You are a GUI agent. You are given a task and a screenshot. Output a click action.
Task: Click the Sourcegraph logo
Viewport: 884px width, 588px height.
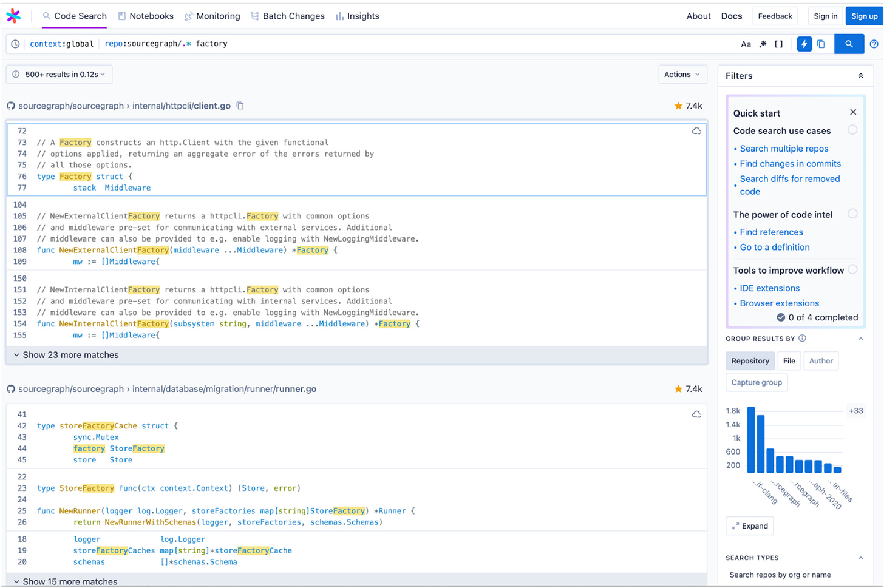coord(14,15)
